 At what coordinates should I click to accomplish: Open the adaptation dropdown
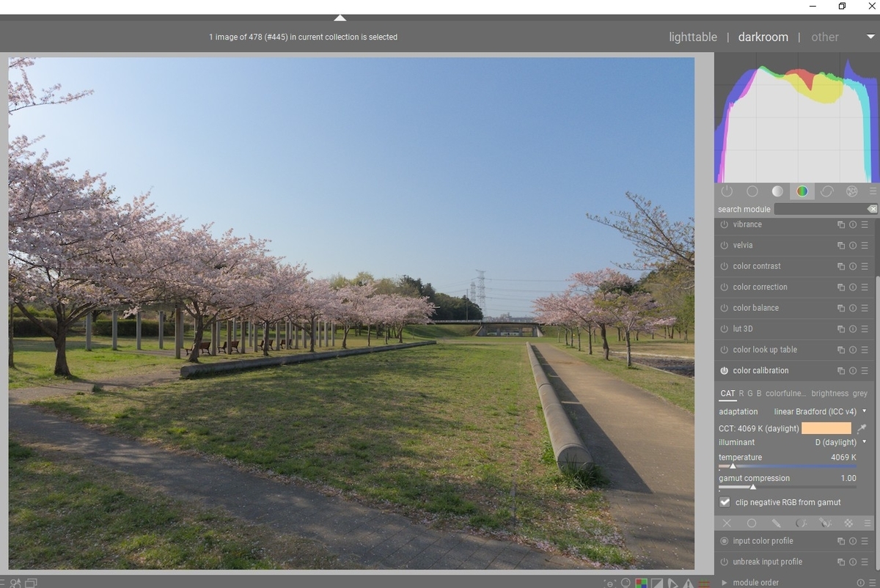[x=793, y=412]
